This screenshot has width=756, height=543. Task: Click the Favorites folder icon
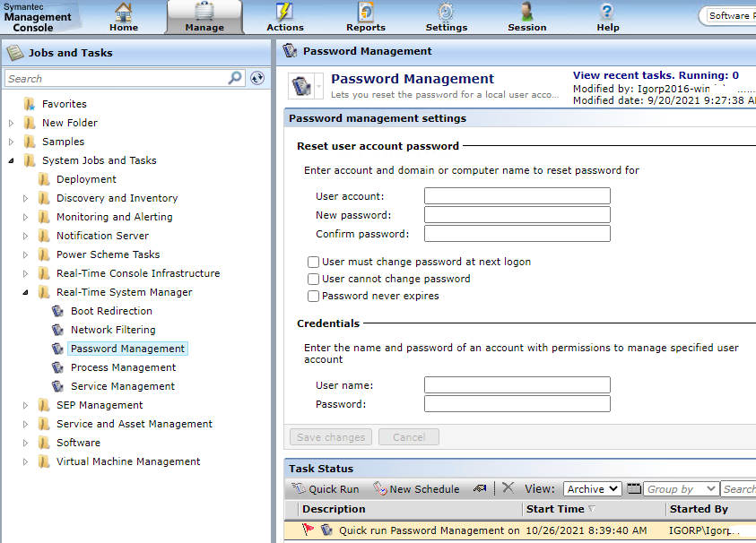click(x=30, y=104)
